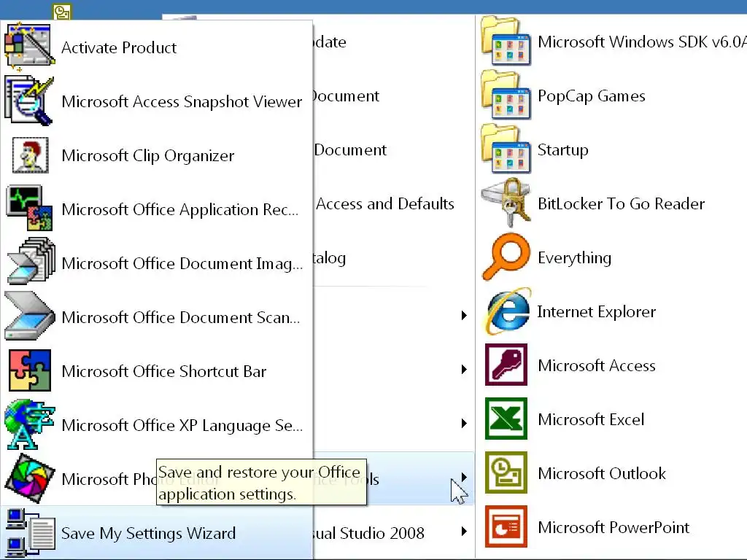
Task: Click the Microsoft Outlook icon
Action: pyautogui.click(x=506, y=472)
